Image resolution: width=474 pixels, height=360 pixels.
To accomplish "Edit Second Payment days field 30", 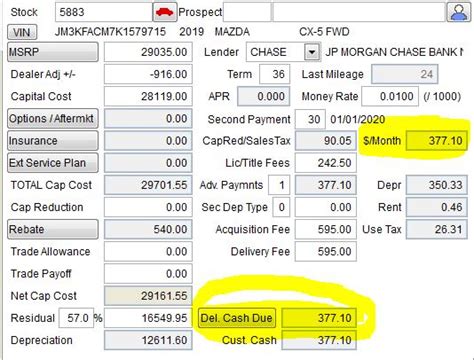I will (310, 119).
